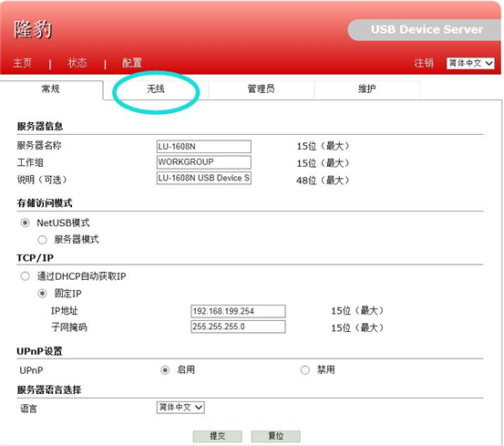
Task: Enable UPnP with the 启用 radio
Action: (165, 370)
